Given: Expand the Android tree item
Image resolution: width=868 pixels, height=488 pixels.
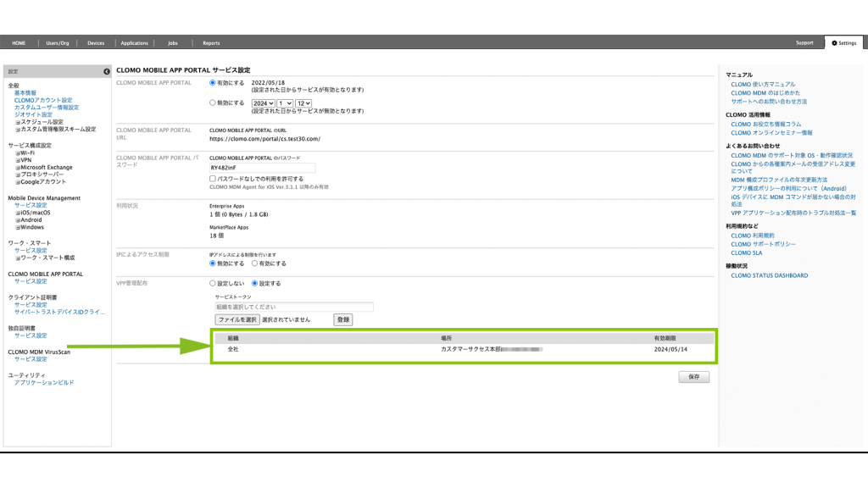Looking at the screenshot, I should pos(18,220).
